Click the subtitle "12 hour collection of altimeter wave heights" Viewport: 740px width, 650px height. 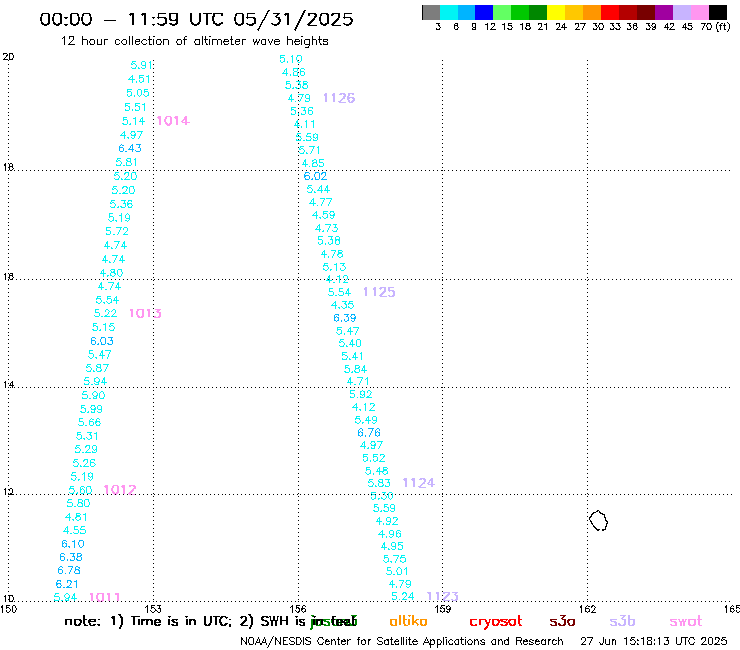point(194,42)
